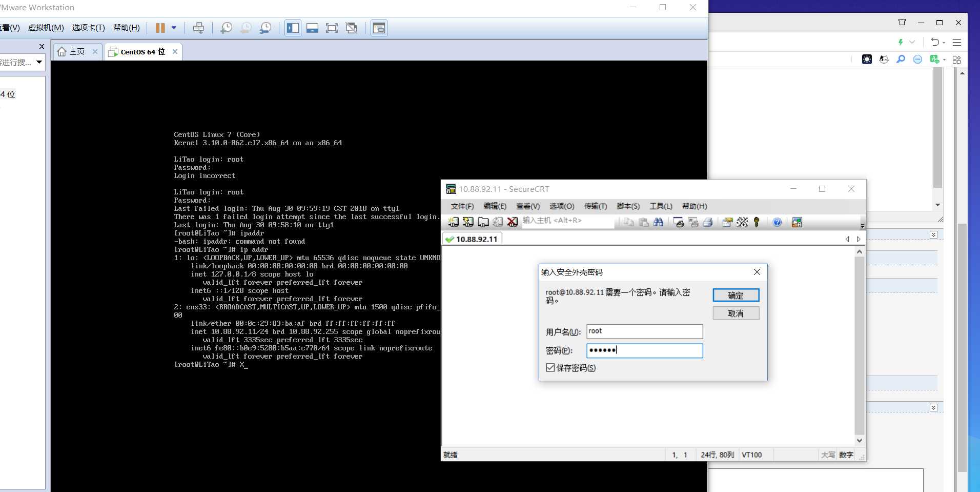Toggle the Save Password checkbox in SecureCRT dialog
The image size is (980, 492).
coord(550,368)
